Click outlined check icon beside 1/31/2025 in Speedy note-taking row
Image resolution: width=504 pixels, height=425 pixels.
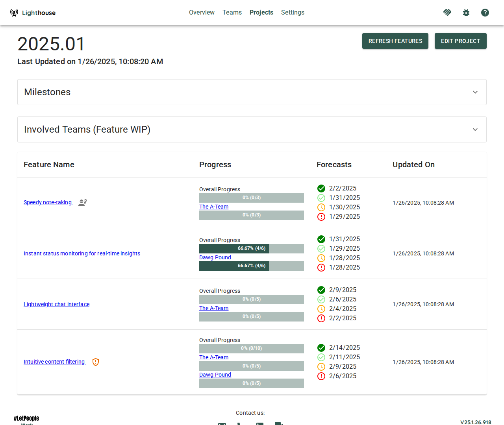[321, 198]
